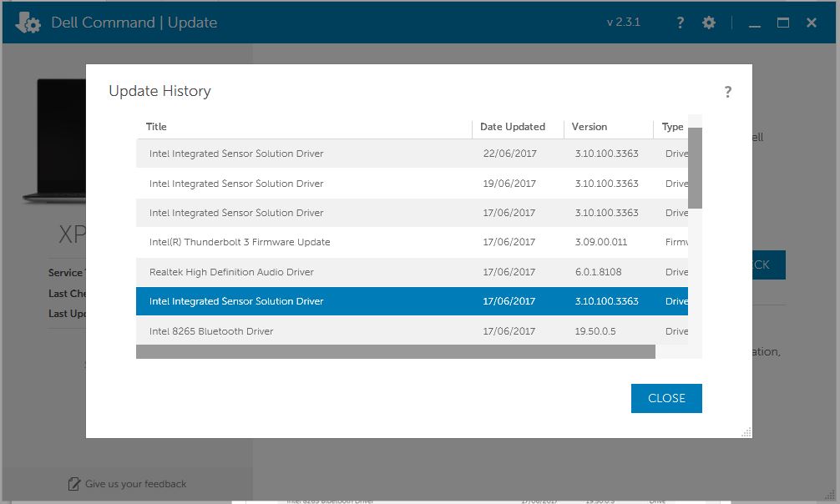840x504 pixels.
Task: Click the dialog resize grip handle
Action: click(x=746, y=432)
